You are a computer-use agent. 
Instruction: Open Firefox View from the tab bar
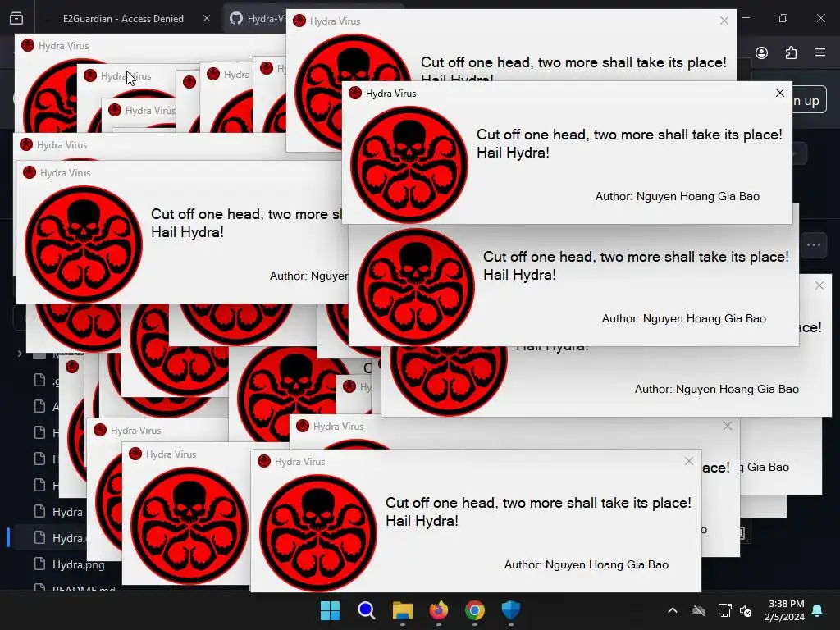tap(16, 19)
